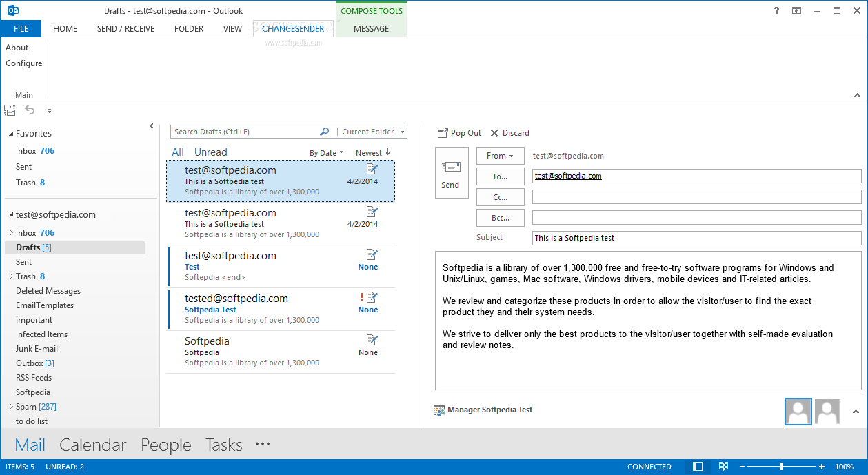
Task: Open the MESSAGE compose tools tab
Action: [x=371, y=29]
